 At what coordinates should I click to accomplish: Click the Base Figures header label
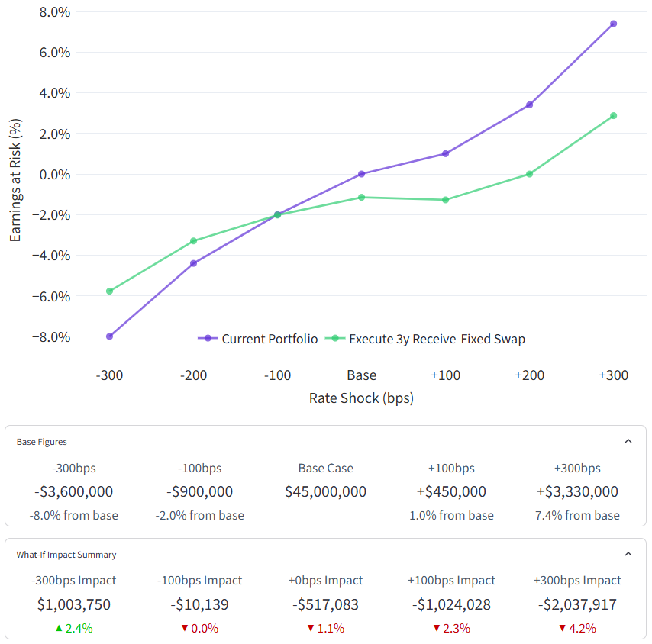click(x=41, y=442)
